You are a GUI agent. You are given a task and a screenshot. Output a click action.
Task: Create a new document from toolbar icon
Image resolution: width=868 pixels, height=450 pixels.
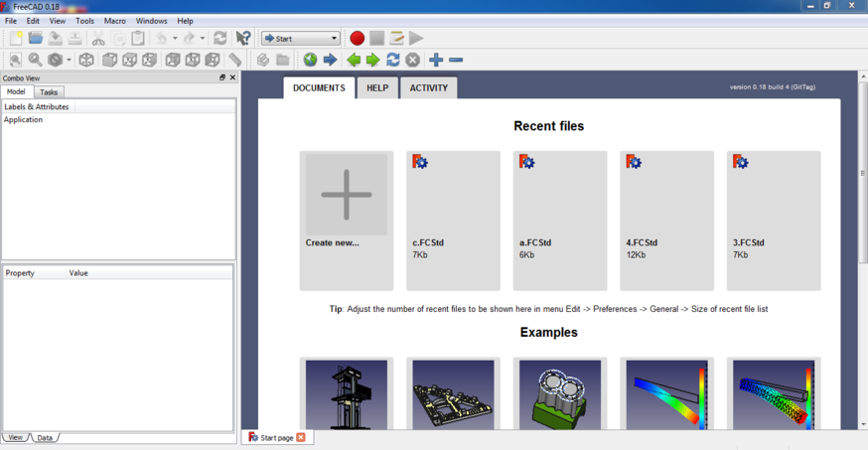coord(16,38)
